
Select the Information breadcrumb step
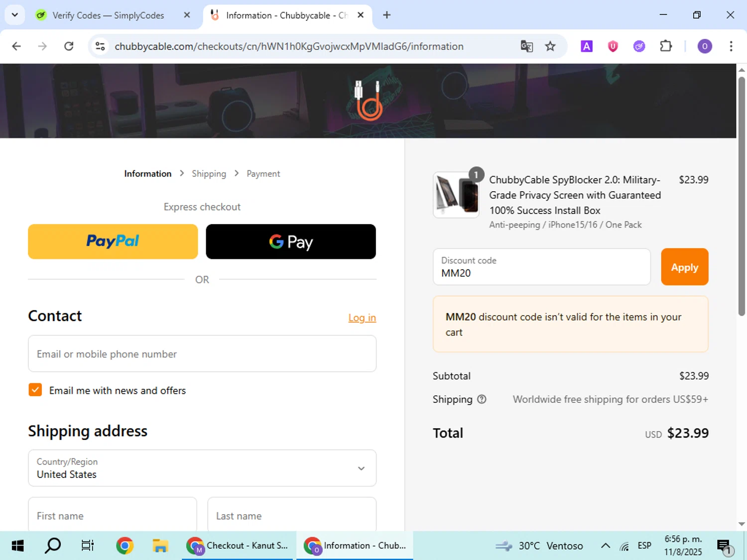pyautogui.click(x=147, y=174)
